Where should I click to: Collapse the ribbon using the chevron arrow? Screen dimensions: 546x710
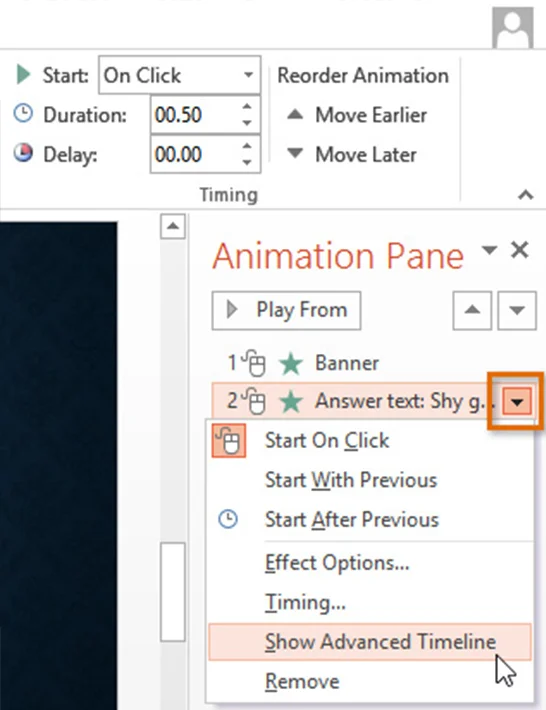point(526,195)
